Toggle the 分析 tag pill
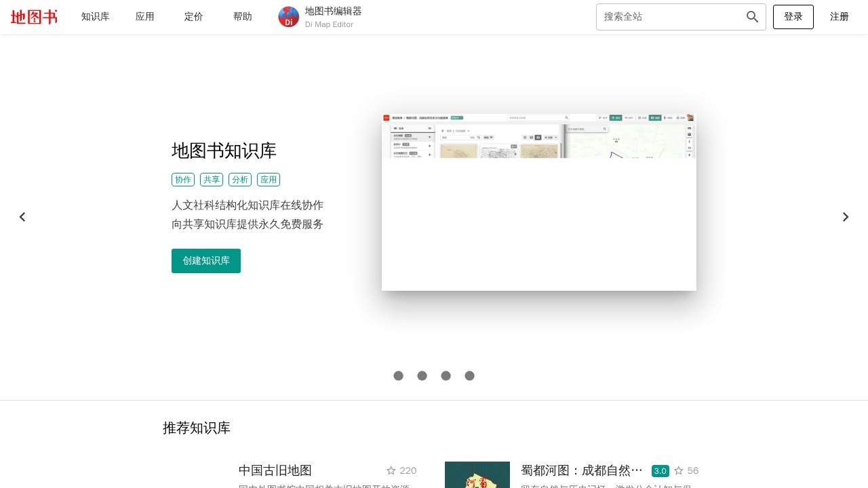The height and width of the screenshot is (488, 868). click(x=239, y=179)
